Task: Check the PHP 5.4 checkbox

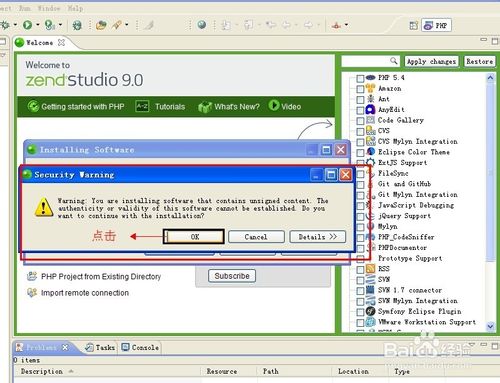Action: click(360, 78)
